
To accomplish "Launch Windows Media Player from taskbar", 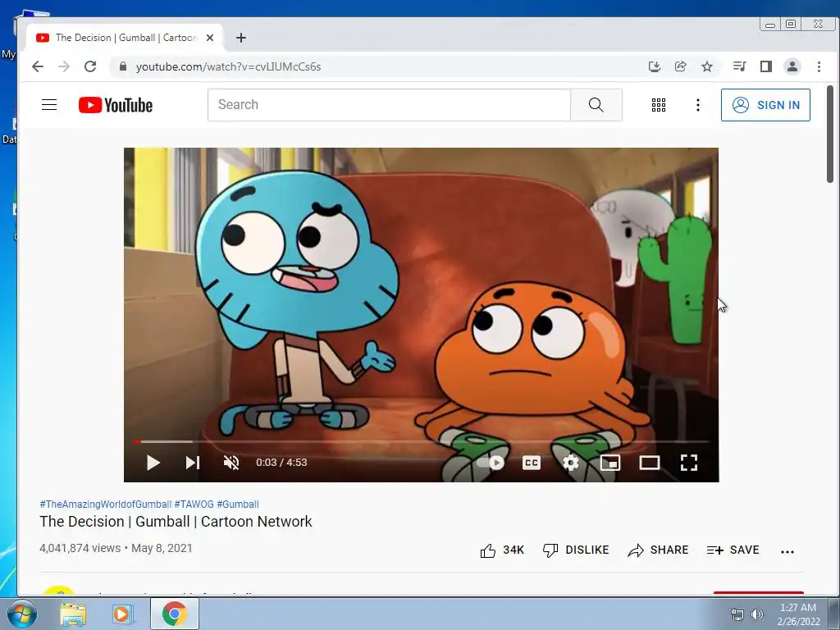I will [x=121, y=614].
